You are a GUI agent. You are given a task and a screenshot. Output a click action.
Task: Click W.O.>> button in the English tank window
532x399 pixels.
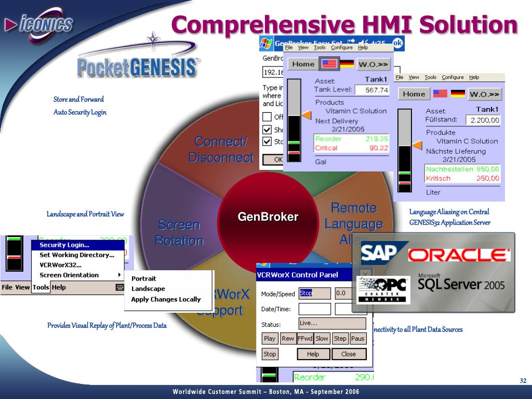(x=373, y=64)
